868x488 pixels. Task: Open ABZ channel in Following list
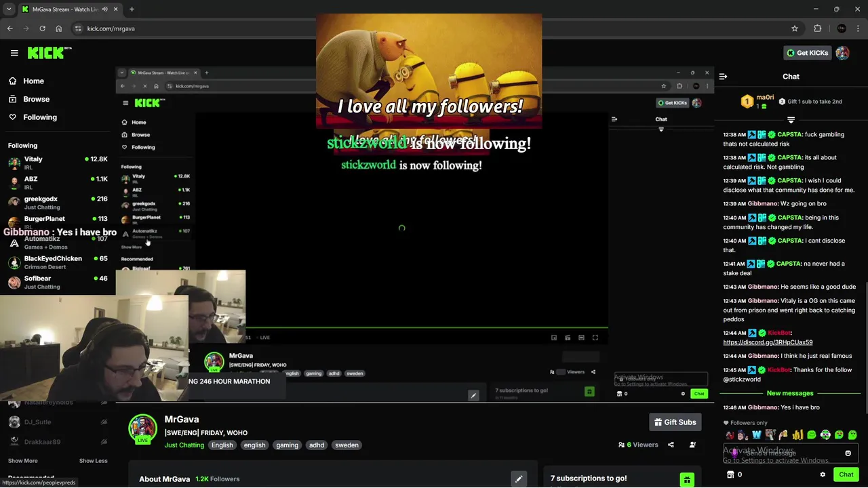pyautogui.click(x=58, y=182)
